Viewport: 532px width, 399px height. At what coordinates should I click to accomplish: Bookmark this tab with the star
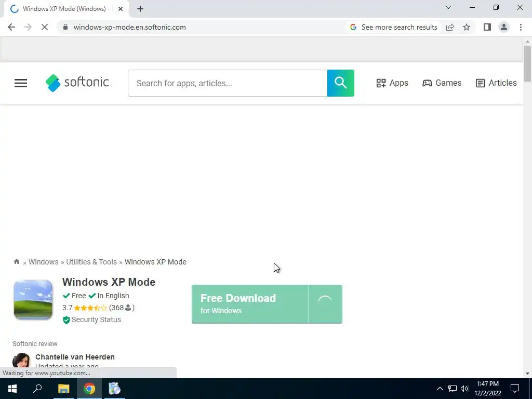467,27
